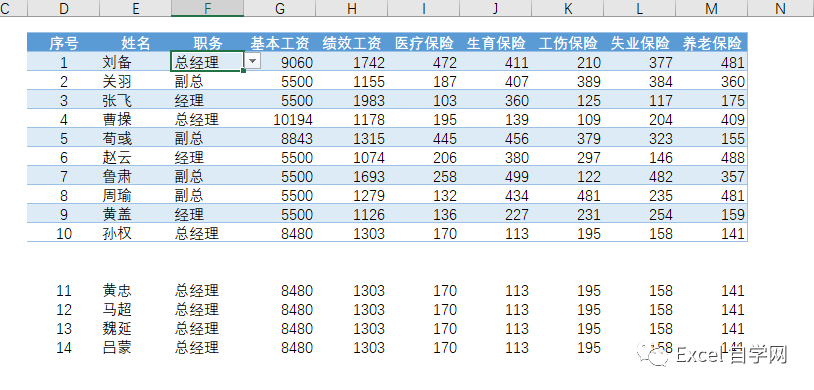Select the cell containing 刘备
Screen dimensions: 814x390
coord(135,62)
